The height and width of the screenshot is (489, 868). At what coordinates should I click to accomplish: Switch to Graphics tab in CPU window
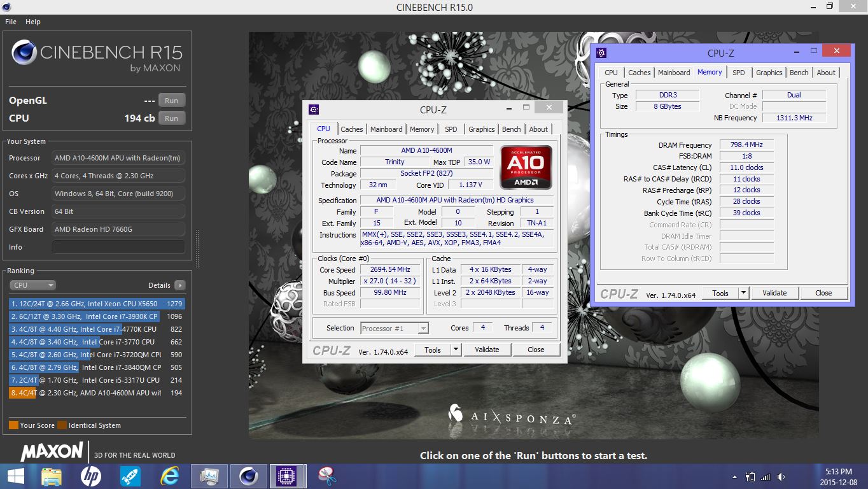click(481, 129)
